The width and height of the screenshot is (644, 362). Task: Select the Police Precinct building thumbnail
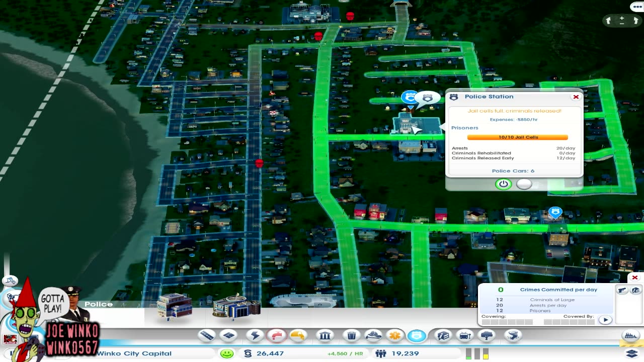pyautogui.click(x=236, y=306)
